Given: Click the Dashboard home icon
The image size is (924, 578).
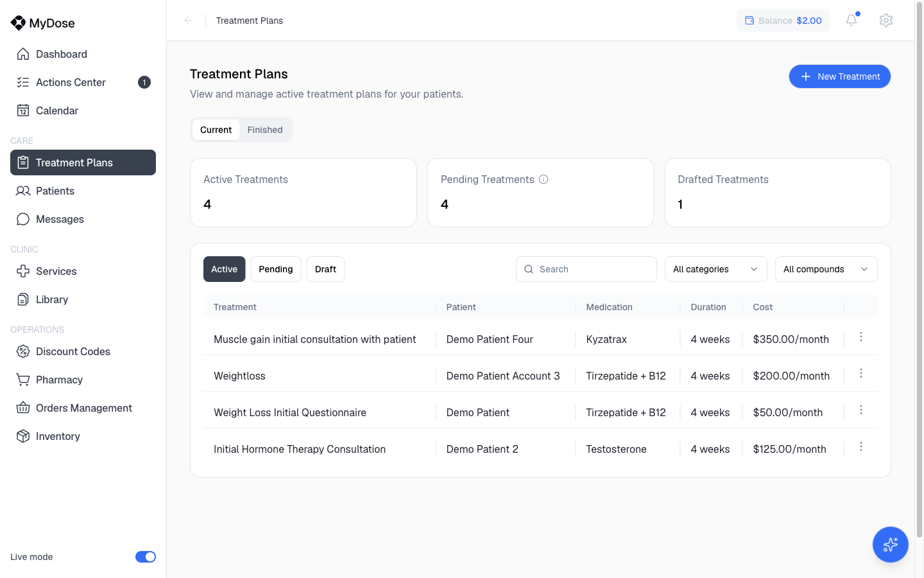Looking at the screenshot, I should pyautogui.click(x=23, y=54).
